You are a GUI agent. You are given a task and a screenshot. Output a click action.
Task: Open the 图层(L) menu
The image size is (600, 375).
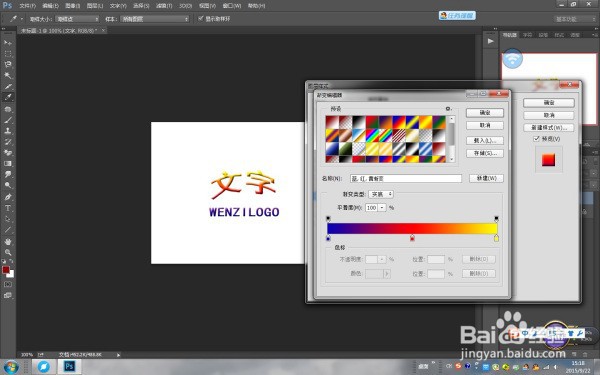click(x=95, y=6)
